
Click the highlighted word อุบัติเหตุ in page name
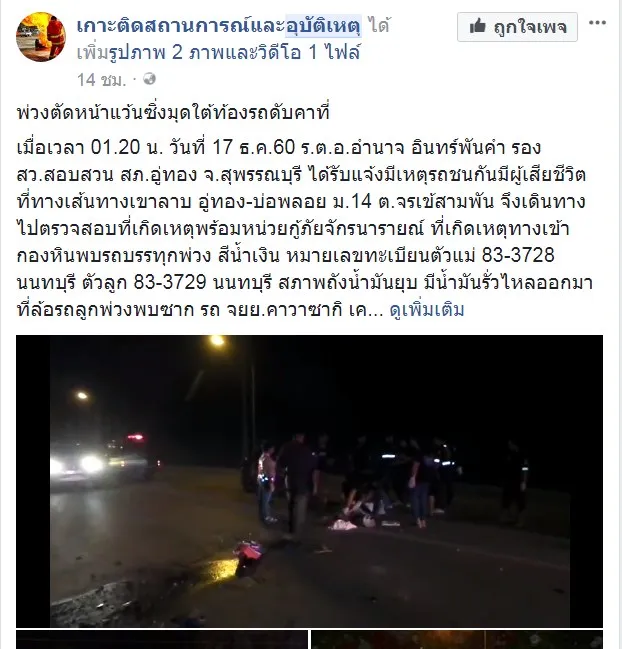click(x=323, y=26)
